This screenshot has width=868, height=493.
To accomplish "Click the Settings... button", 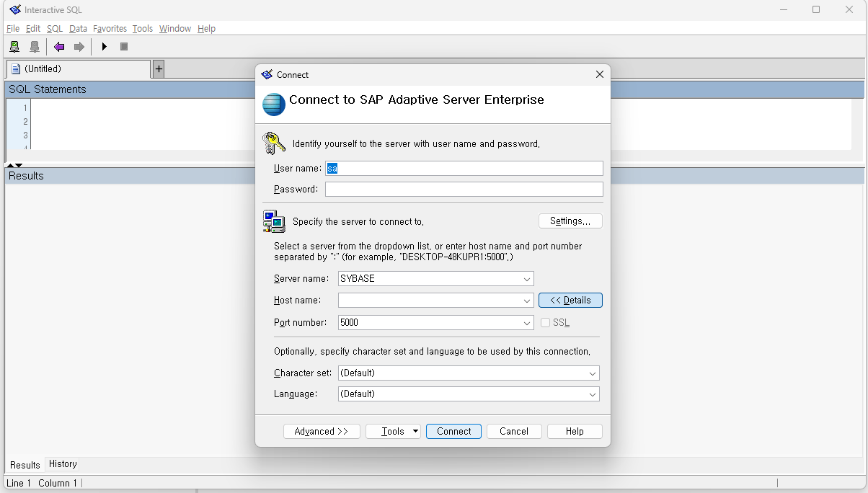I will pos(570,221).
